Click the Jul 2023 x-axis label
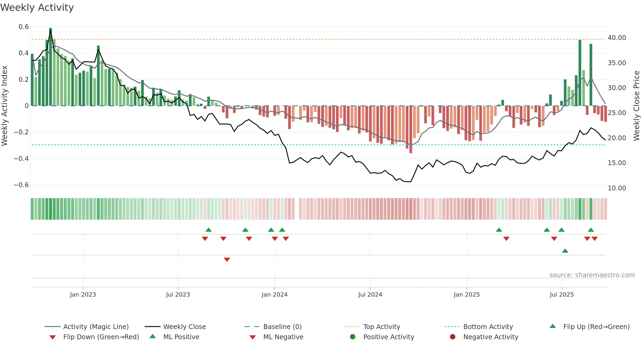 (178, 294)
